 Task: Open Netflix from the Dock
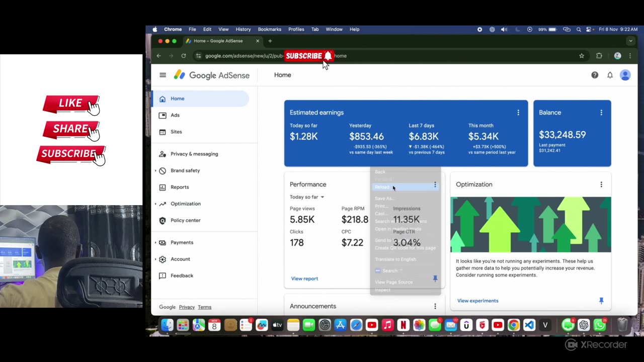point(403,325)
